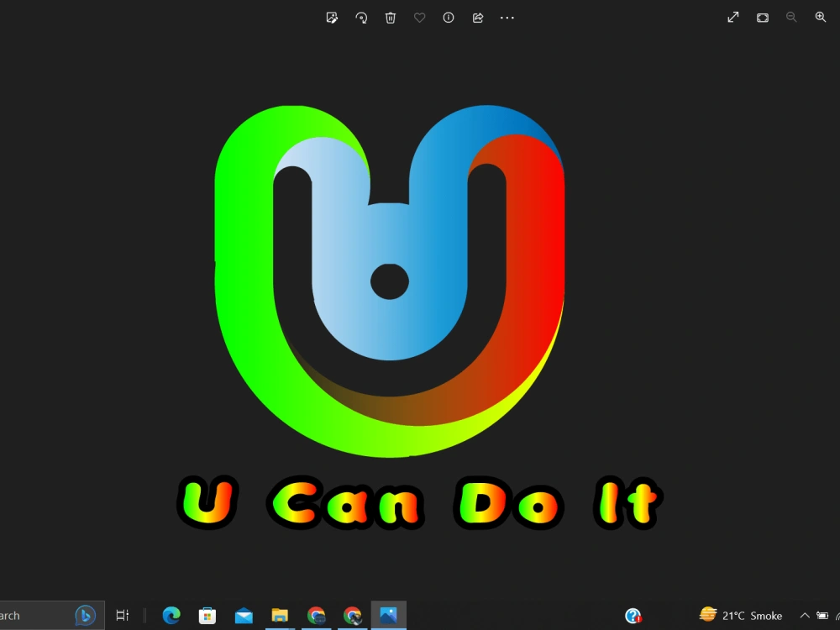Rotate the image clockwise
Image resolution: width=840 pixels, height=630 pixels.
click(x=361, y=17)
